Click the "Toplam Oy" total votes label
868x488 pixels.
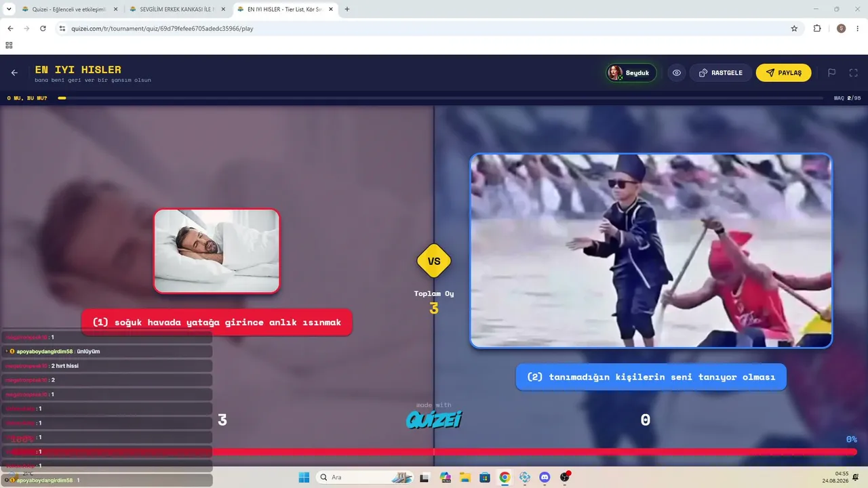[x=434, y=293]
